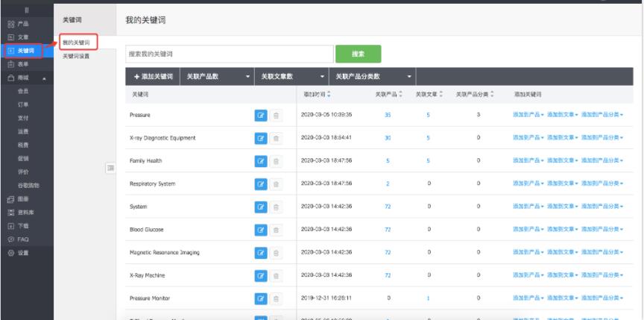Click the 添加关键词 button
The image size is (644, 320).
coord(153,77)
